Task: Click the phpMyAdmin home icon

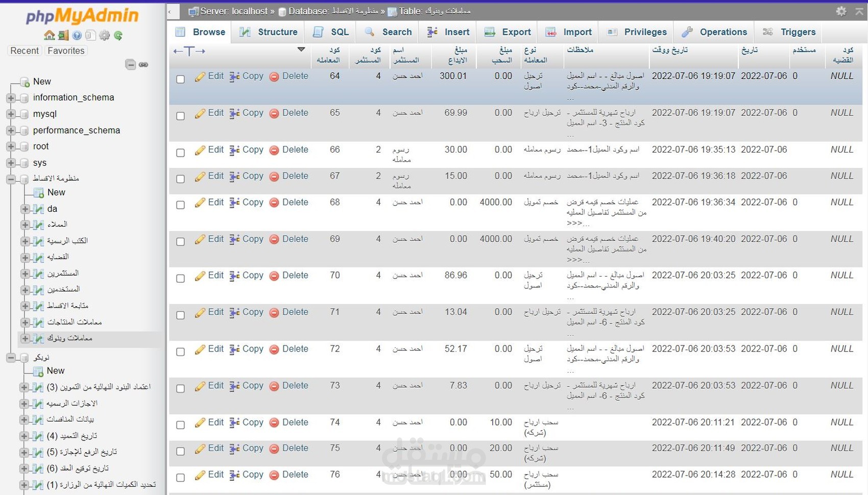Action: click(x=50, y=36)
